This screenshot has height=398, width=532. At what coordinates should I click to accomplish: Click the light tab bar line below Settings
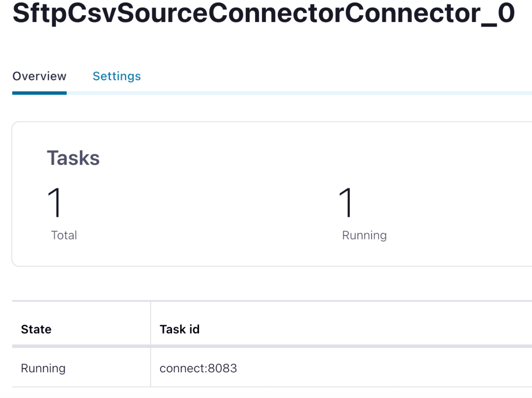pyautogui.click(x=117, y=93)
